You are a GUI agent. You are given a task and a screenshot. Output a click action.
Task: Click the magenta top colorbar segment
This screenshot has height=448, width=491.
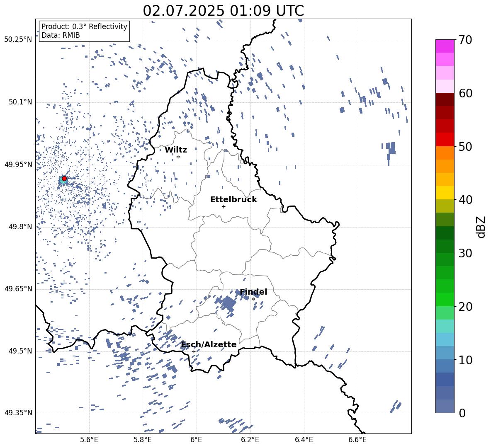pyautogui.click(x=445, y=46)
